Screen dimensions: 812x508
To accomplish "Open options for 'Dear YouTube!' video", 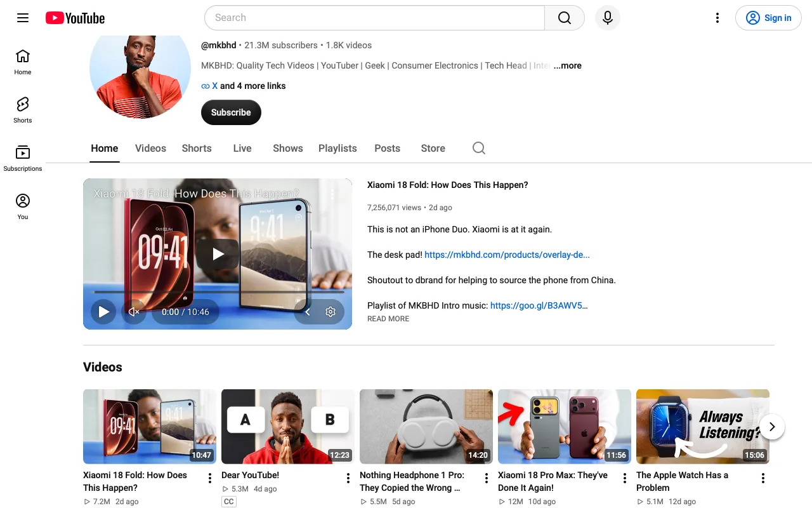I will 348,478.
